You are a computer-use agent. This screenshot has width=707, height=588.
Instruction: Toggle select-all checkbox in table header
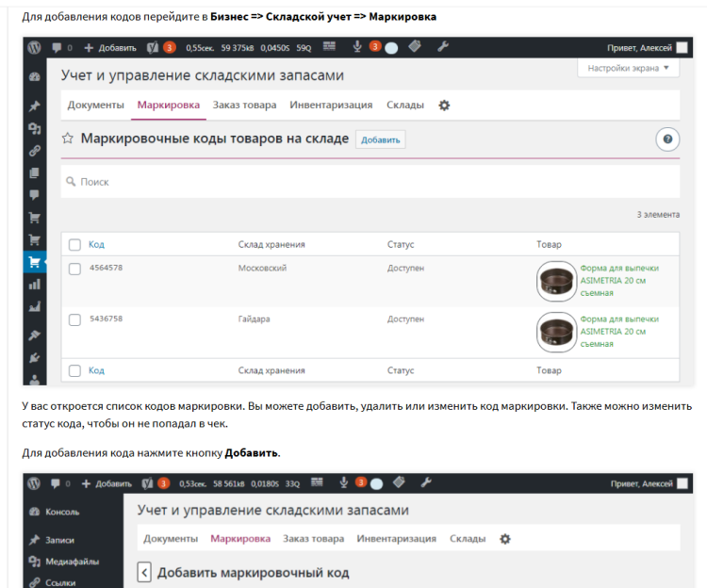pos(74,245)
